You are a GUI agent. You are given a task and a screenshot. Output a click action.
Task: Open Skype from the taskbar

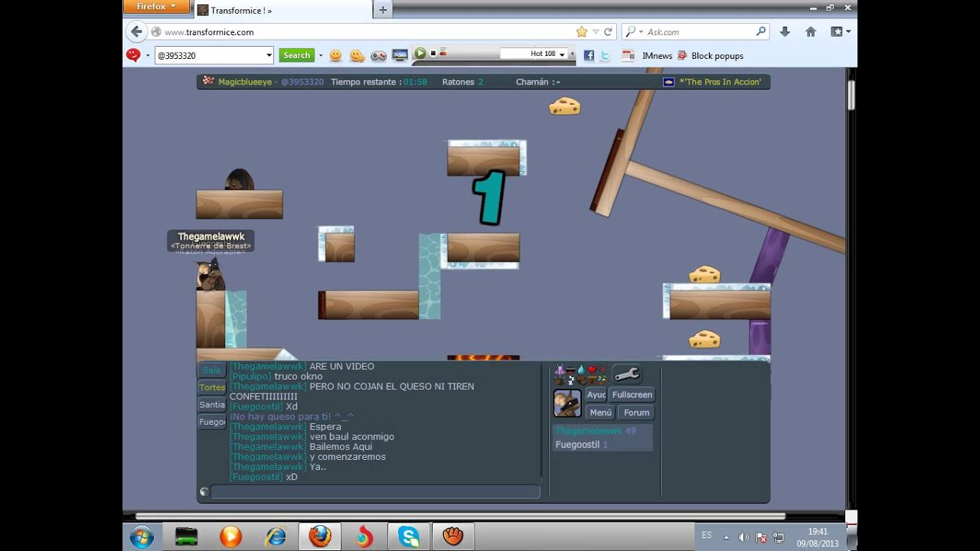coord(409,536)
